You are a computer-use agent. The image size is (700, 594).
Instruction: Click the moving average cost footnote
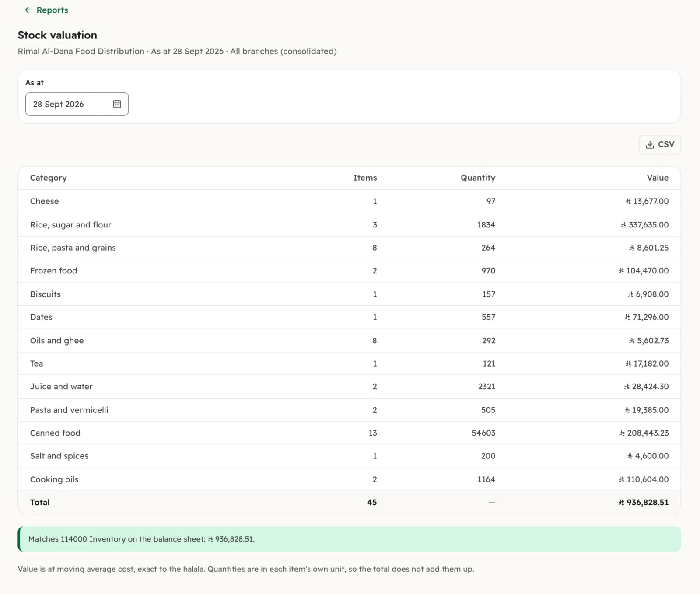[246, 569]
